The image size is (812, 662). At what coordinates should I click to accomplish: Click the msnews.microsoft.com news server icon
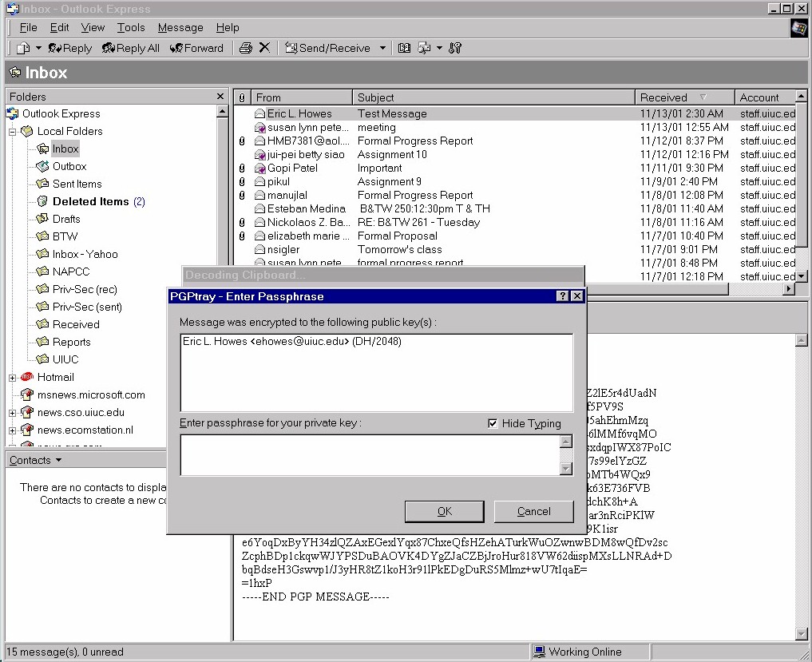pos(27,394)
